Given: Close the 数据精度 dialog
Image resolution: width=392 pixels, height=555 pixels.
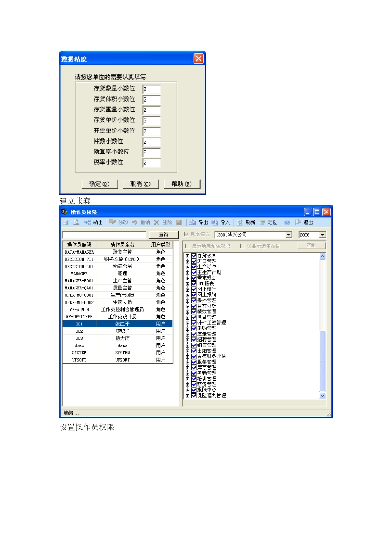Looking at the screenshot, I should pos(198,59).
